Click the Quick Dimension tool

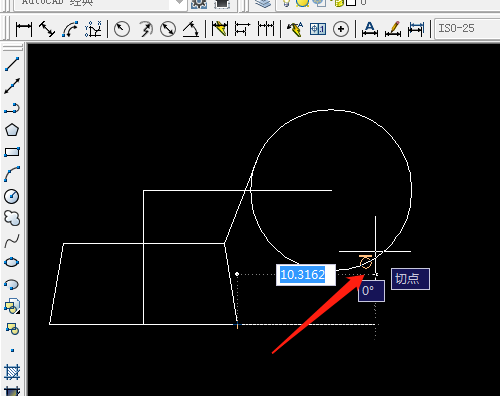220,29
